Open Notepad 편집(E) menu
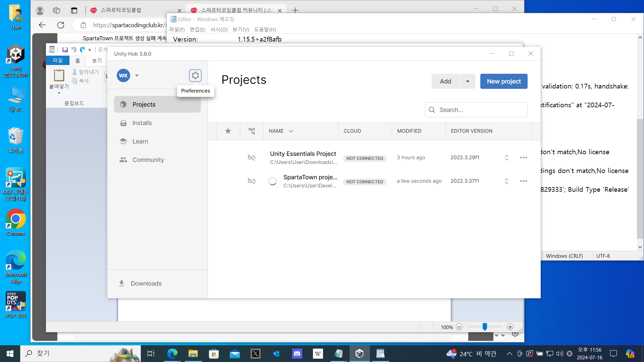Image resolution: width=644 pixels, height=362 pixels. click(198, 29)
